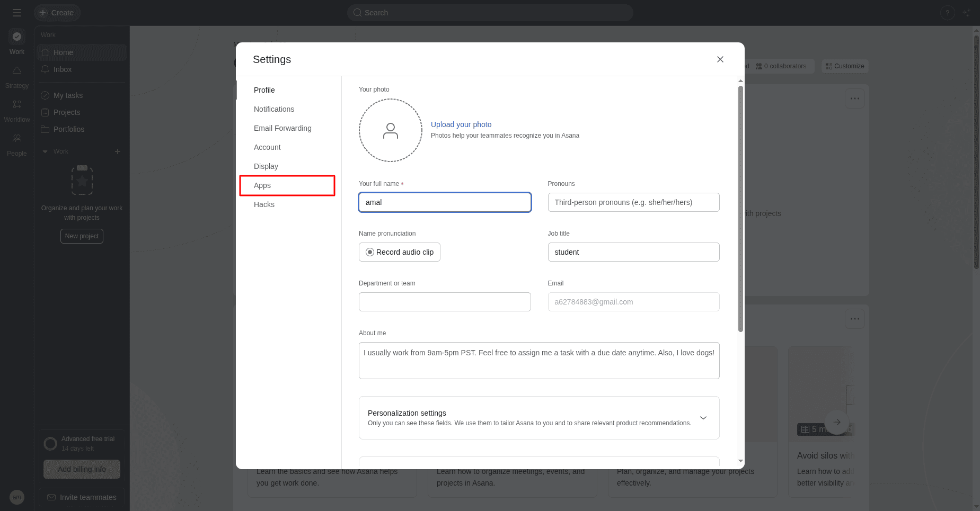Open Home in the sidebar

click(x=82, y=52)
